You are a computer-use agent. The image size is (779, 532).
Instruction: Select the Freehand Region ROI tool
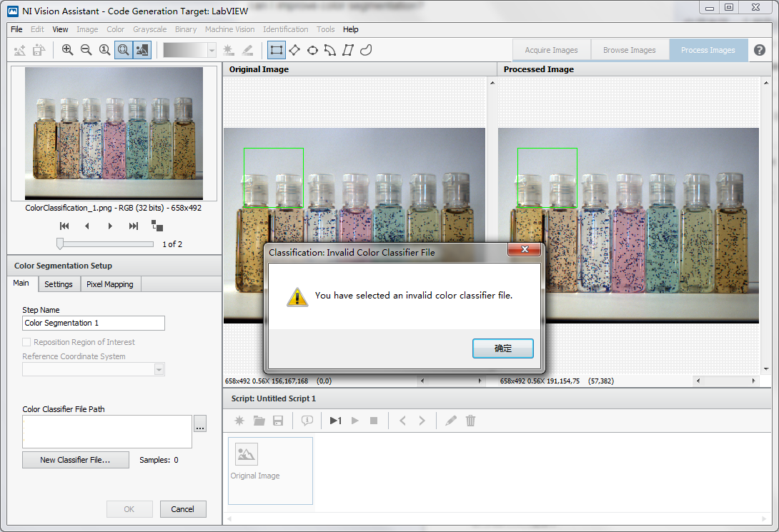point(366,50)
